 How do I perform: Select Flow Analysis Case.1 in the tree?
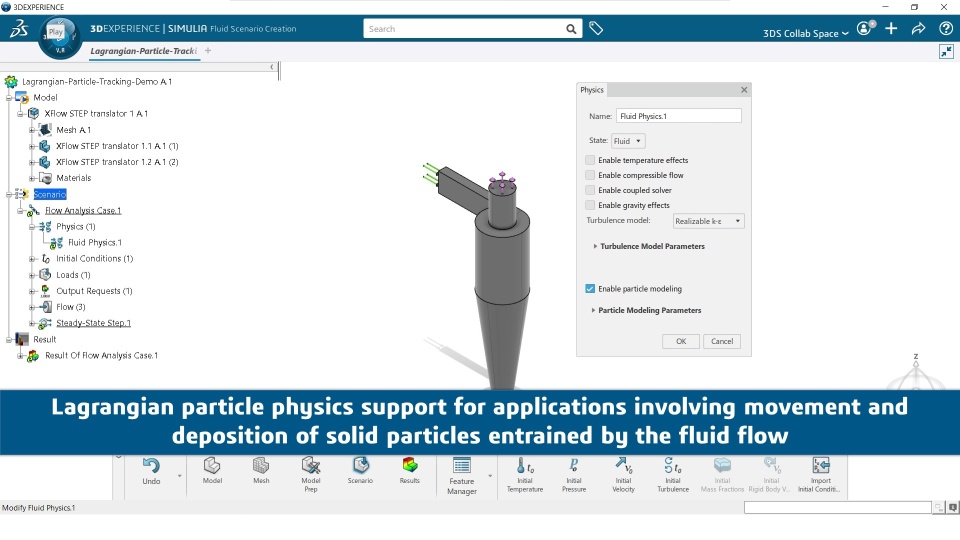[x=83, y=211]
